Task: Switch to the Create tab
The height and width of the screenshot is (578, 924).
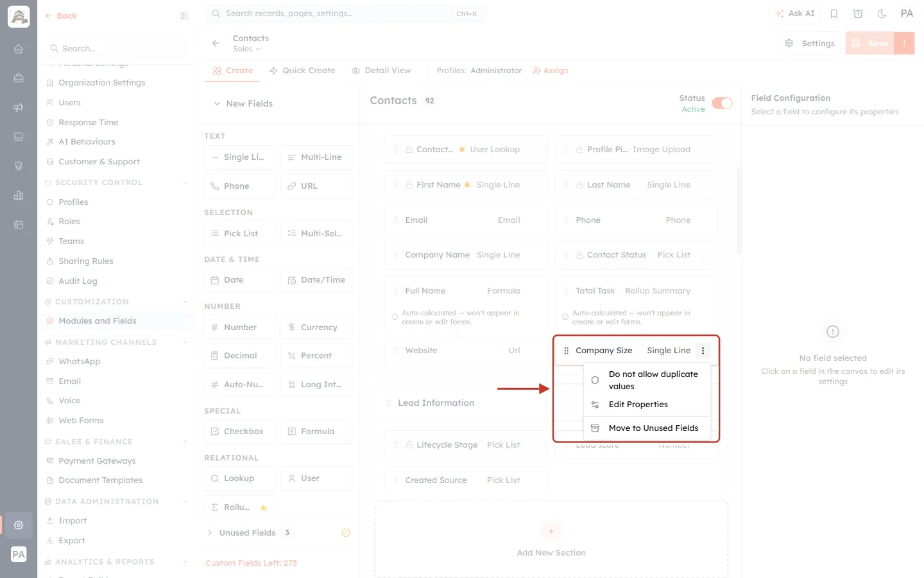Action: [233, 71]
